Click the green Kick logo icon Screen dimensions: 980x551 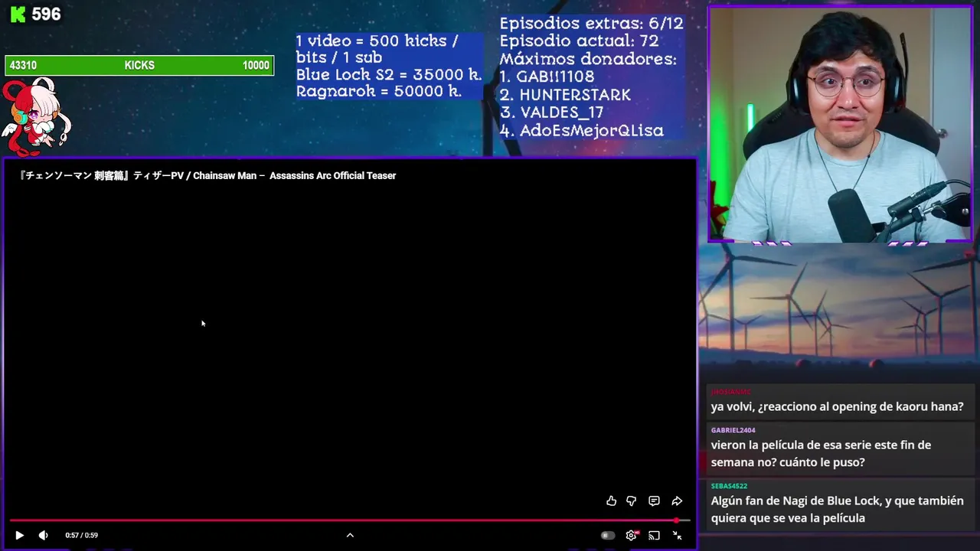(x=18, y=15)
